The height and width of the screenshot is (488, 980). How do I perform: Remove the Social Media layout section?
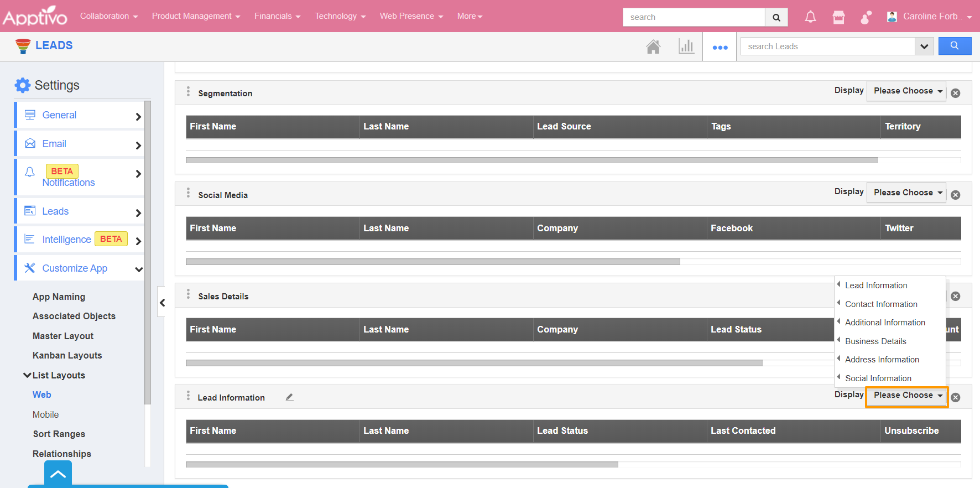pos(955,195)
